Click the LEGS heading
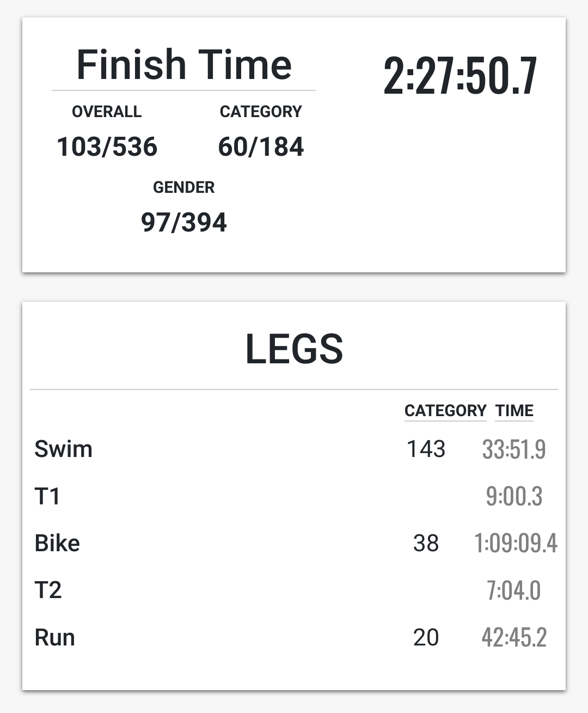 coord(294,349)
